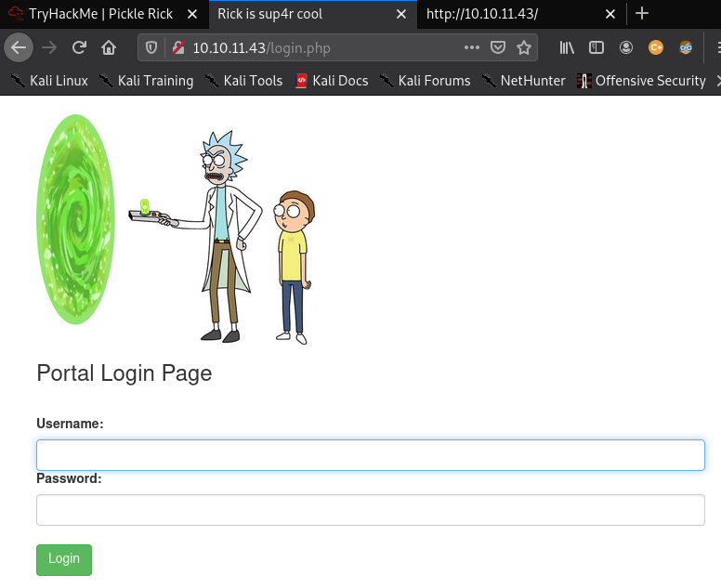
Task: Click the Password: label
Action: (69, 478)
